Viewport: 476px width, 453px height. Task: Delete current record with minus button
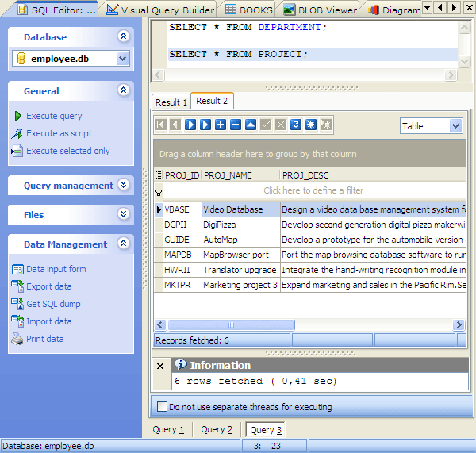(x=236, y=125)
